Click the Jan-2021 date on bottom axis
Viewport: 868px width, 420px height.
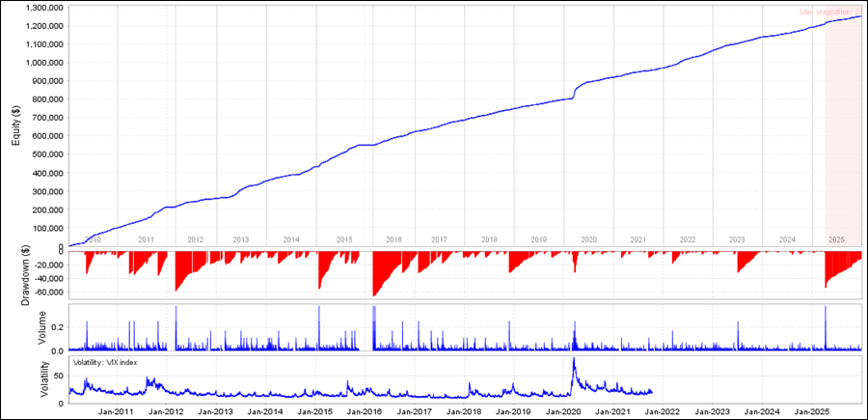[x=612, y=413]
